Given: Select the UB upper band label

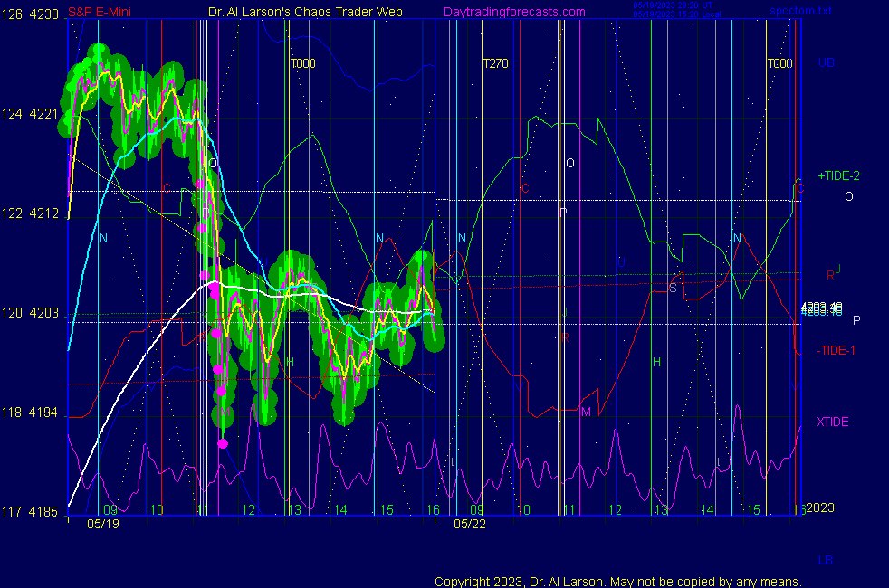Looking at the screenshot, I should [x=826, y=63].
